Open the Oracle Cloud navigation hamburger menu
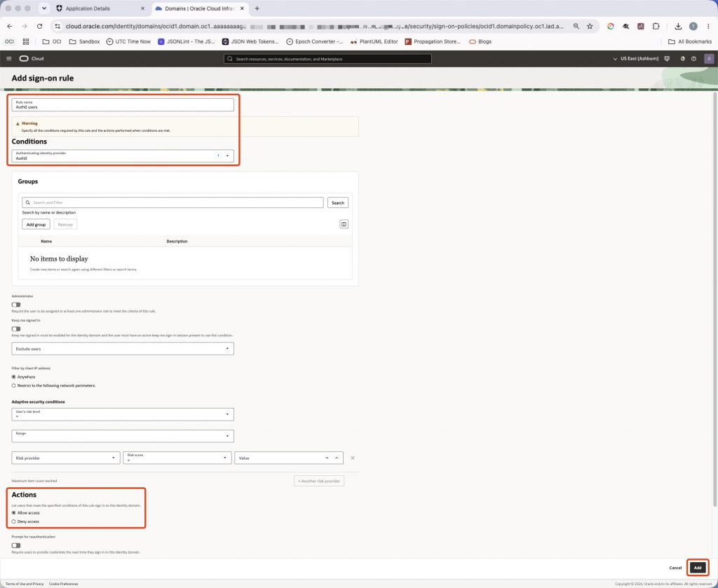Image resolution: width=718 pixels, height=588 pixels. point(8,59)
